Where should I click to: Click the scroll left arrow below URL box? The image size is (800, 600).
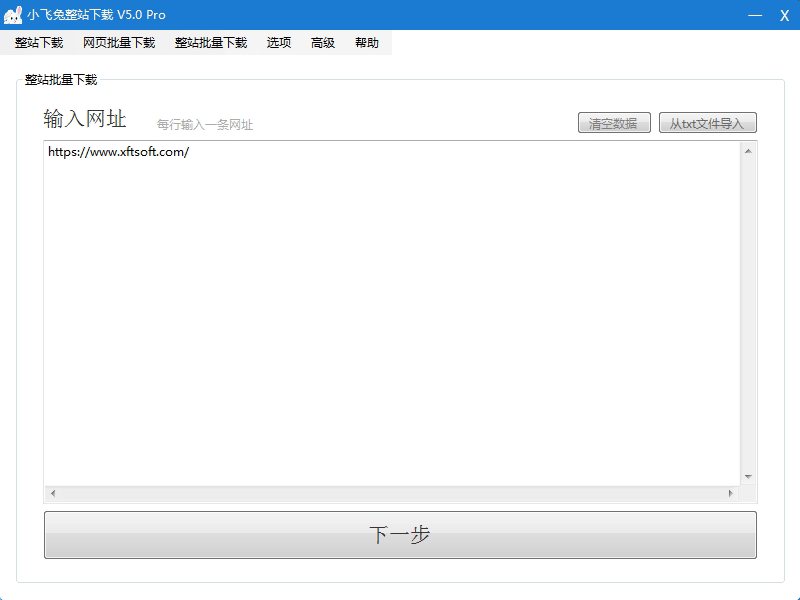[x=53, y=494]
